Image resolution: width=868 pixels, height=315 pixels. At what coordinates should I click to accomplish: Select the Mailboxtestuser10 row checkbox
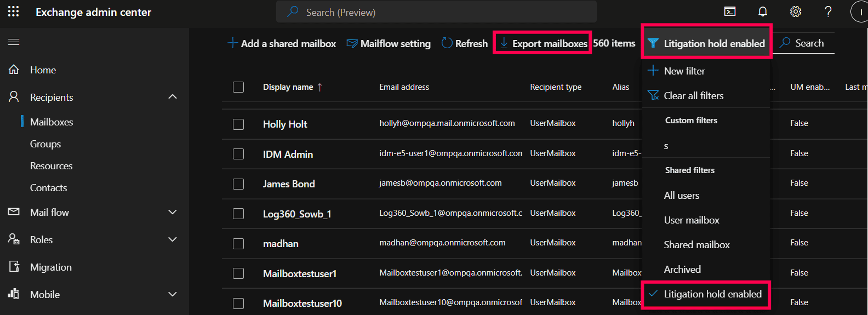(x=238, y=303)
